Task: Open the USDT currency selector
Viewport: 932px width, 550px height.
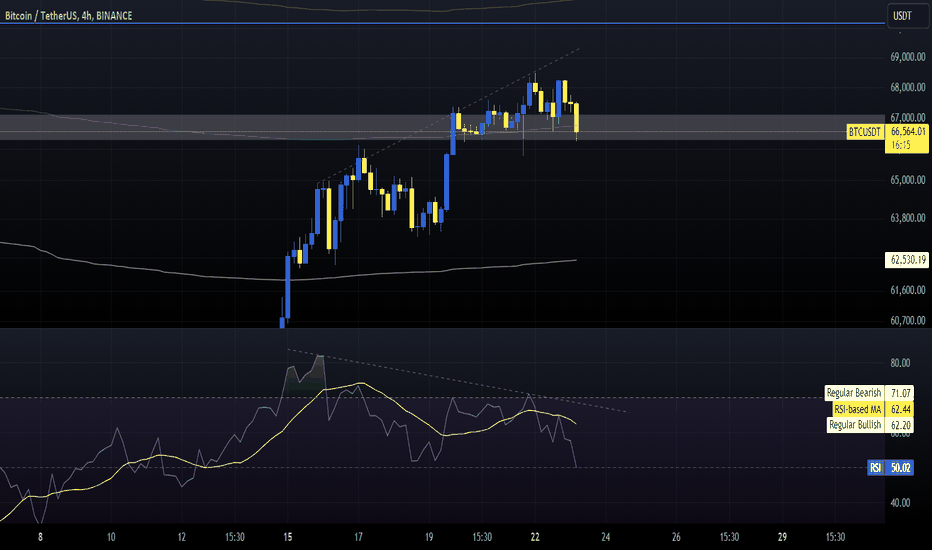Action: (907, 16)
